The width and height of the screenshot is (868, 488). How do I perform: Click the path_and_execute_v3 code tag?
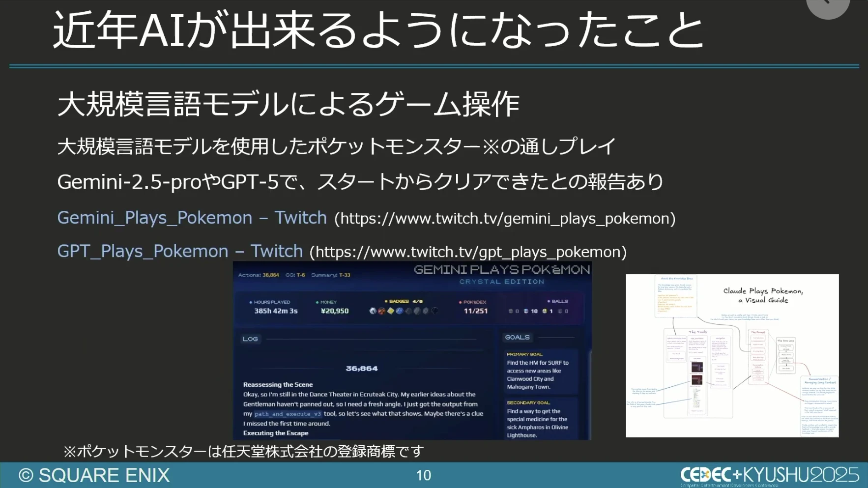coord(288,414)
